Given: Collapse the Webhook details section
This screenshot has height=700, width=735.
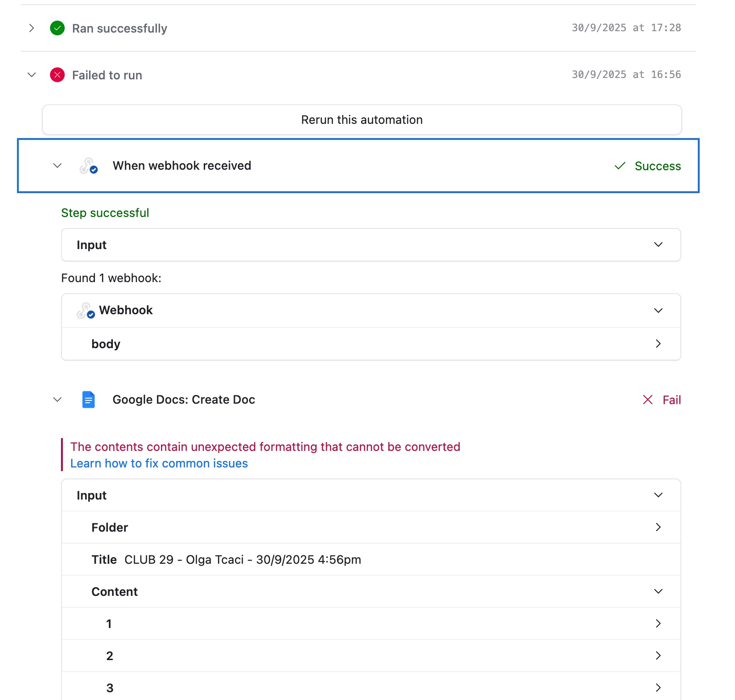Looking at the screenshot, I should [658, 311].
